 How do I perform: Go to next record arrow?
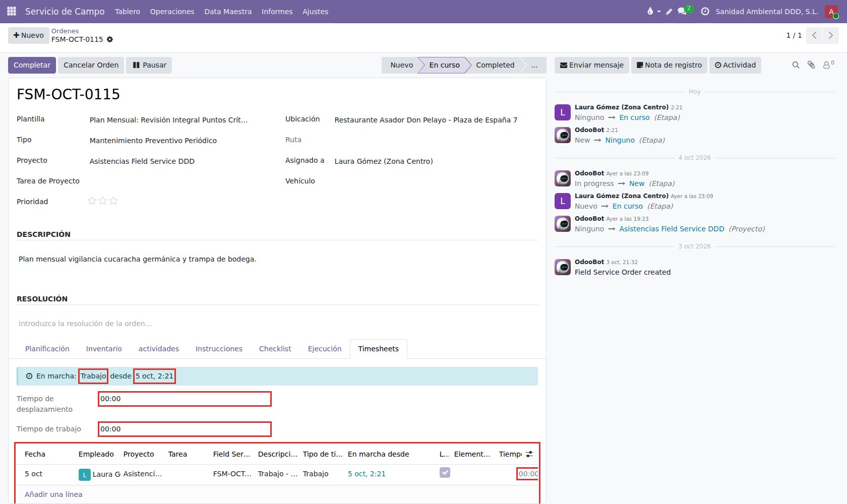pyautogui.click(x=830, y=35)
